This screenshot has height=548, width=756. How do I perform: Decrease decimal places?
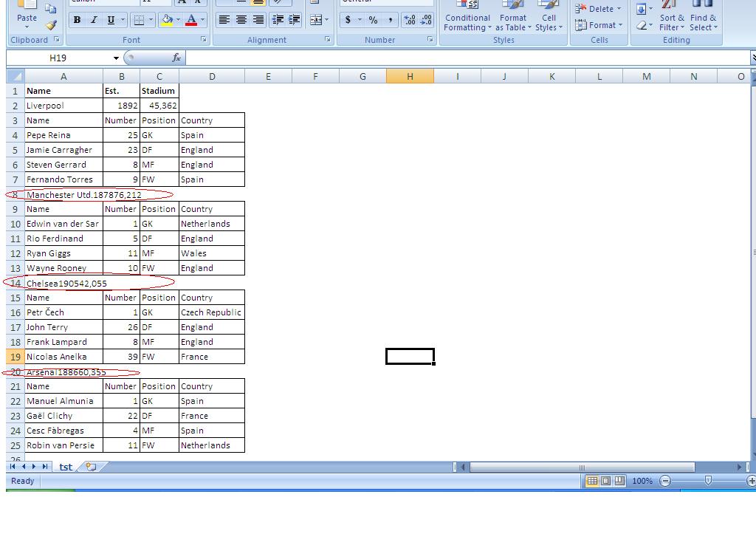(x=426, y=20)
